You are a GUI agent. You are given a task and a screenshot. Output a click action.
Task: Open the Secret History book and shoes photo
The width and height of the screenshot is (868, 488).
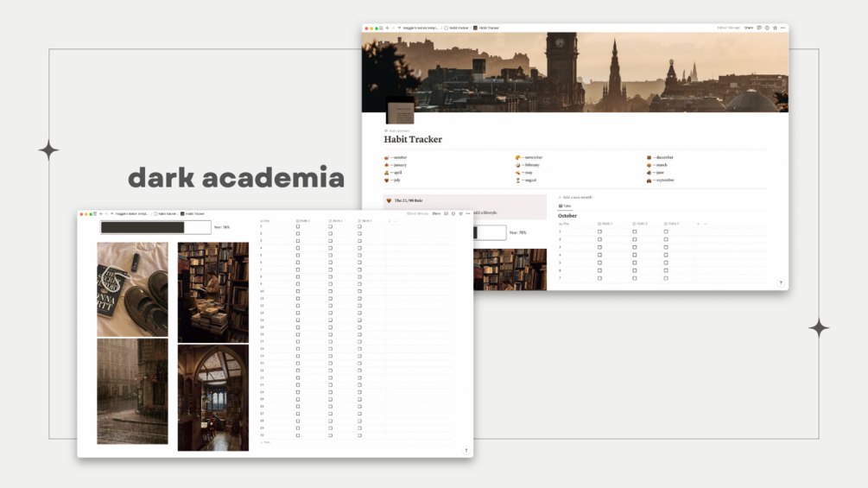[x=132, y=289]
